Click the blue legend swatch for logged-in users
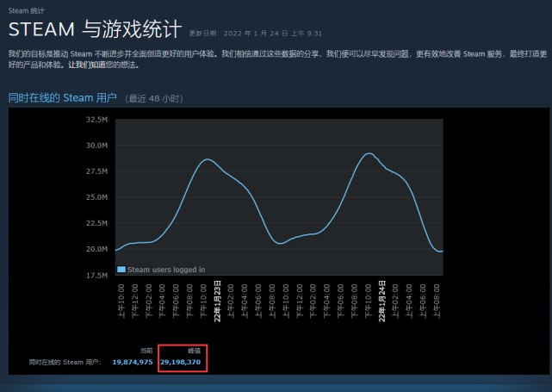The height and width of the screenshot is (392, 552). (x=121, y=270)
